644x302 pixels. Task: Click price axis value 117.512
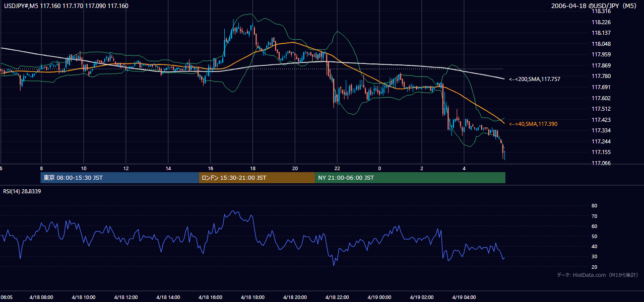(x=601, y=109)
